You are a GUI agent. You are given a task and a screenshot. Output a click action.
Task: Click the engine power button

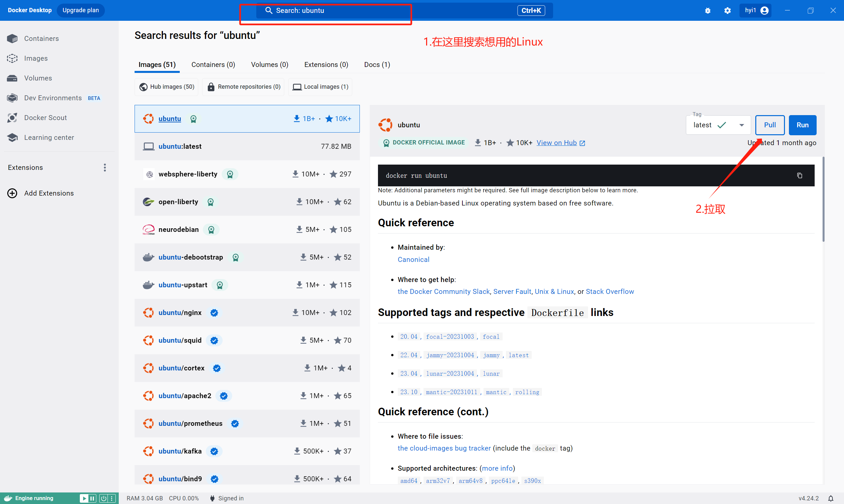pyautogui.click(x=103, y=498)
